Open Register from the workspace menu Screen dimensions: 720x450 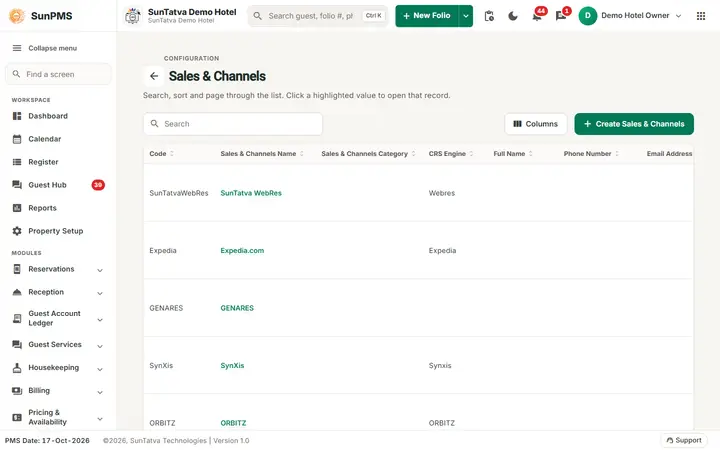pos(43,162)
